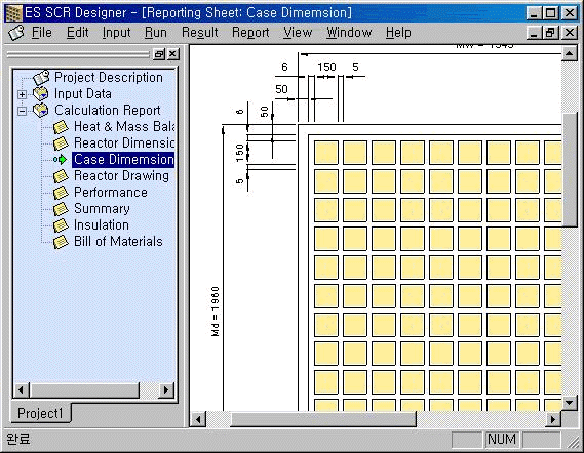Click the Insulation sheet icon
584x453 pixels.
coord(61,225)
